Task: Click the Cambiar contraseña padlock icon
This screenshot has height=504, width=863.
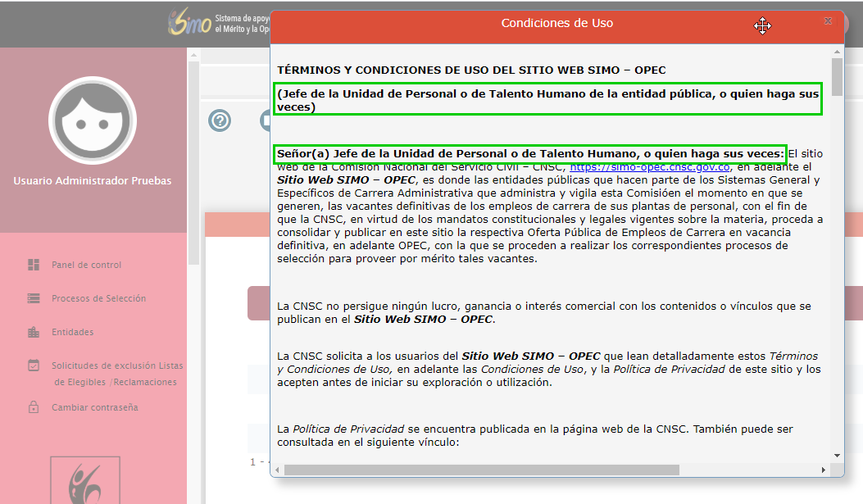Action: (x=34, y=407)
